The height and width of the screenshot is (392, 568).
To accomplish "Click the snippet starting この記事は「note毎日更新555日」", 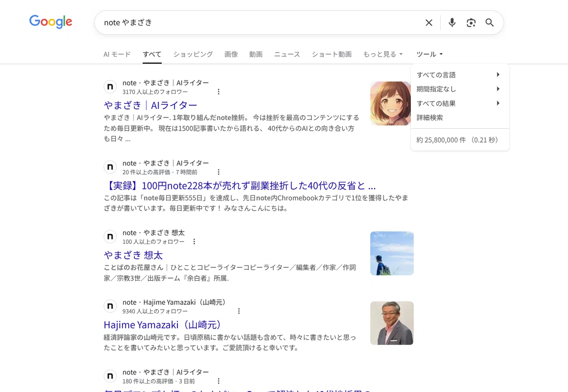I will coord(256,203).
